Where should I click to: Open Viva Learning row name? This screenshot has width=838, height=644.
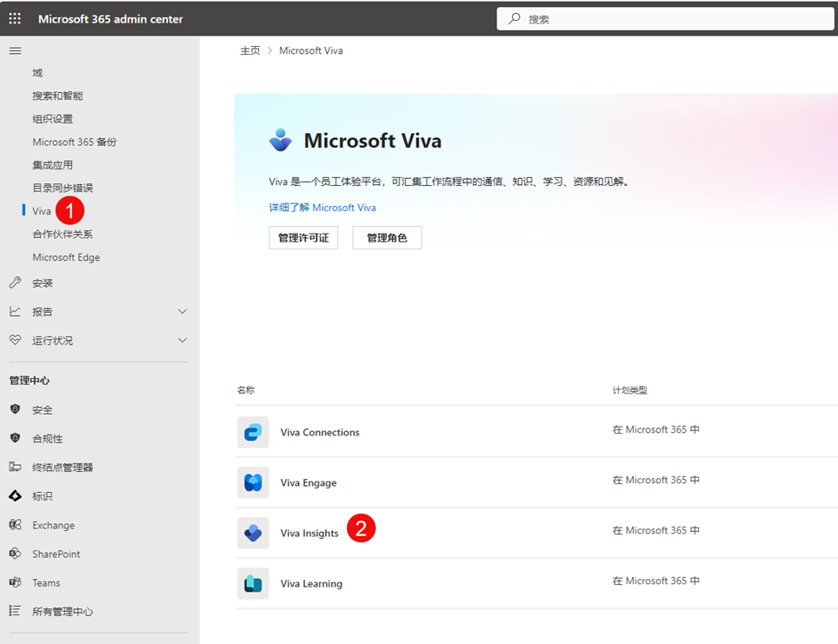point(311,584)
